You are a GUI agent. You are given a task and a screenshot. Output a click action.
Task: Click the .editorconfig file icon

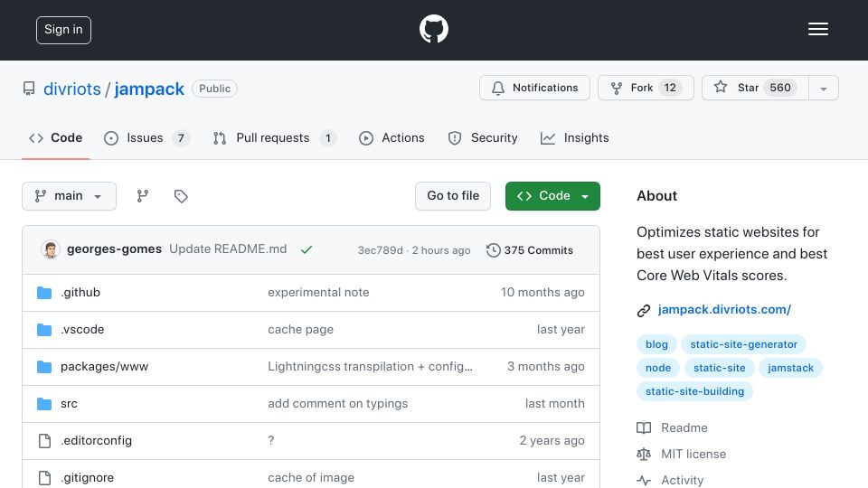44,441
